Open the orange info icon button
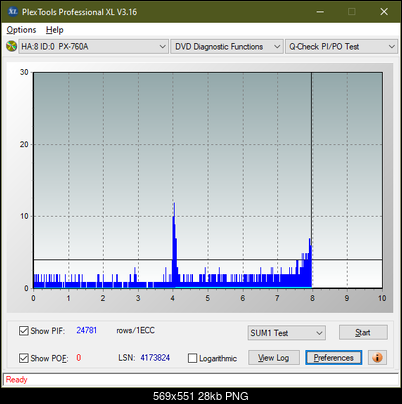The height and width of the screenshot is (404, 402). point(377,358)
